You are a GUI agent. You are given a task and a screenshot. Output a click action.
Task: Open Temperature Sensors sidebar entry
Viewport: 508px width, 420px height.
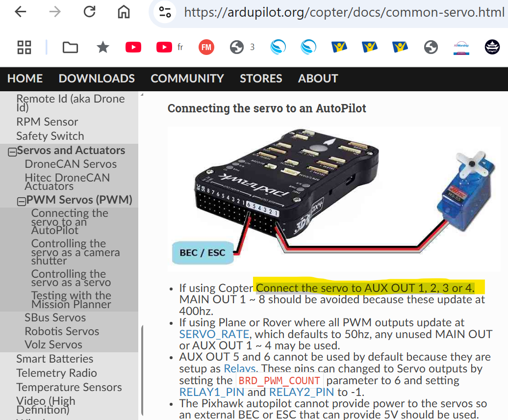coord(69,388)
